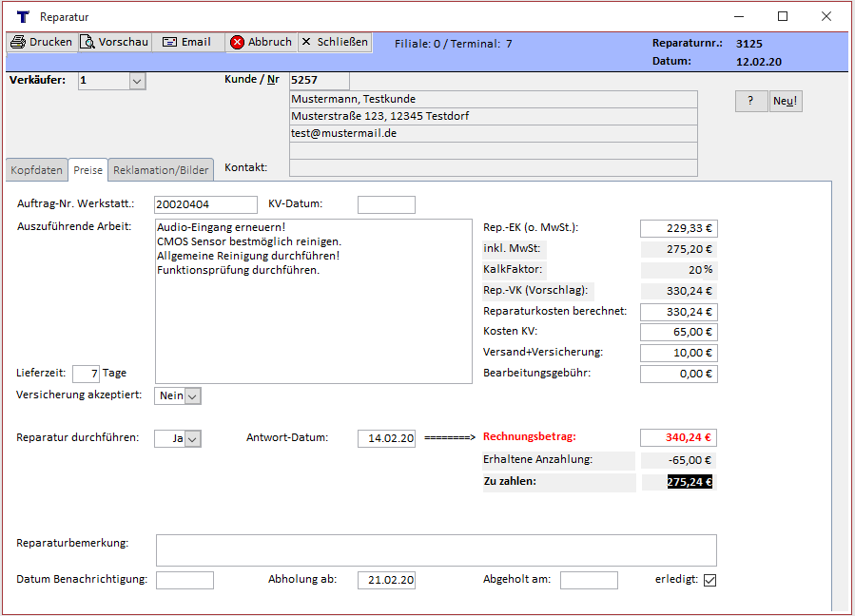Expand the Versicherung akzeptiert dropdown

192,396
